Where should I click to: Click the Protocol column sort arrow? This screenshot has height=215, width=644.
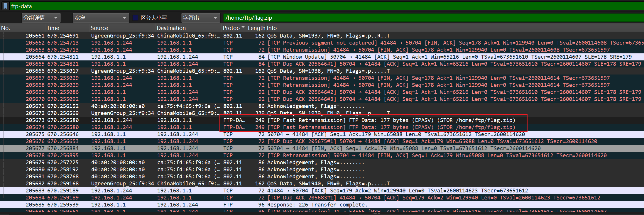coord(243,28)
